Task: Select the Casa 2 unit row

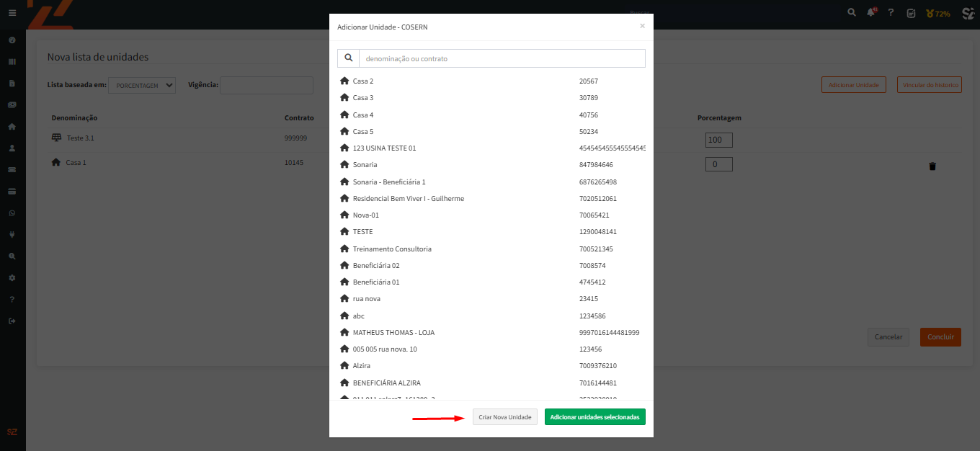Action: (x=363, y=81)
